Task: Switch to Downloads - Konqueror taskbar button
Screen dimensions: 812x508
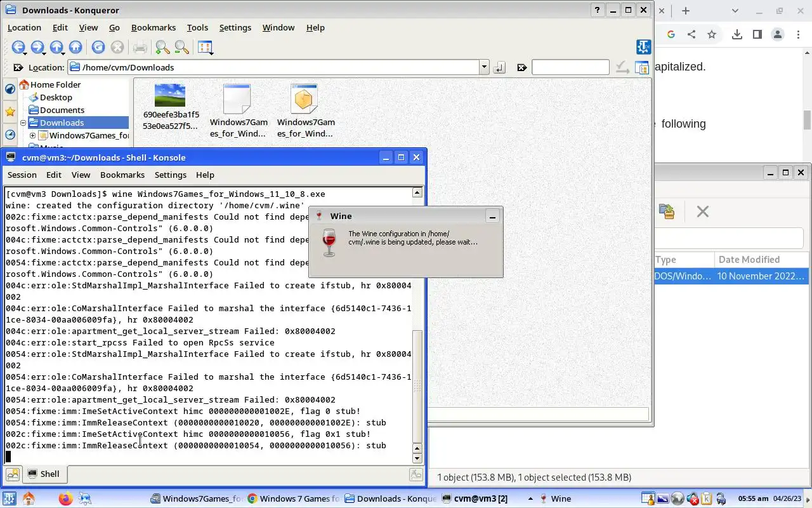Action: [391, 498]
